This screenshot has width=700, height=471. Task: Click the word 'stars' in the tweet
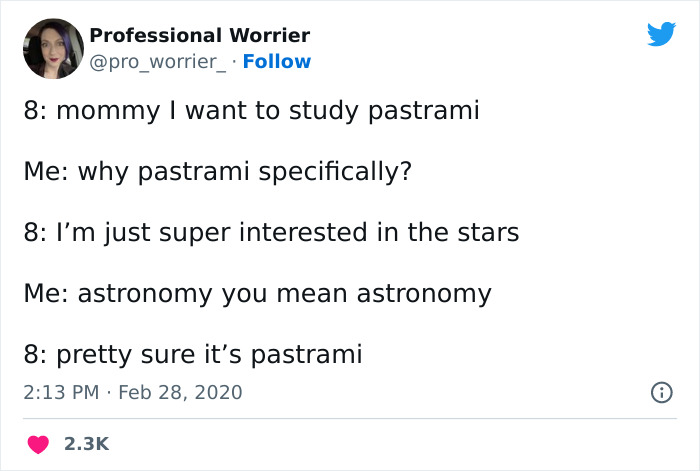pos(488,233)
